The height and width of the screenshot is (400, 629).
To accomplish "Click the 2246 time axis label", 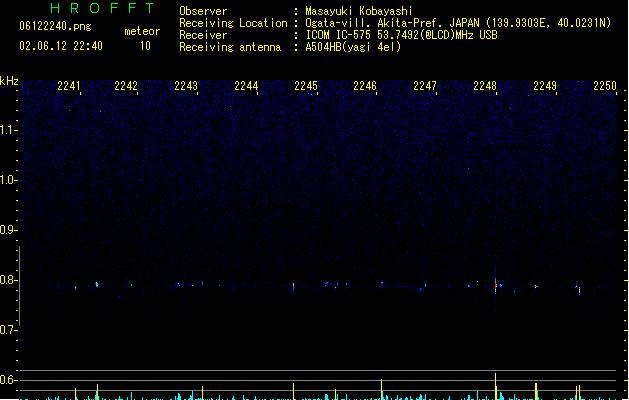I will tap(365, 86).
